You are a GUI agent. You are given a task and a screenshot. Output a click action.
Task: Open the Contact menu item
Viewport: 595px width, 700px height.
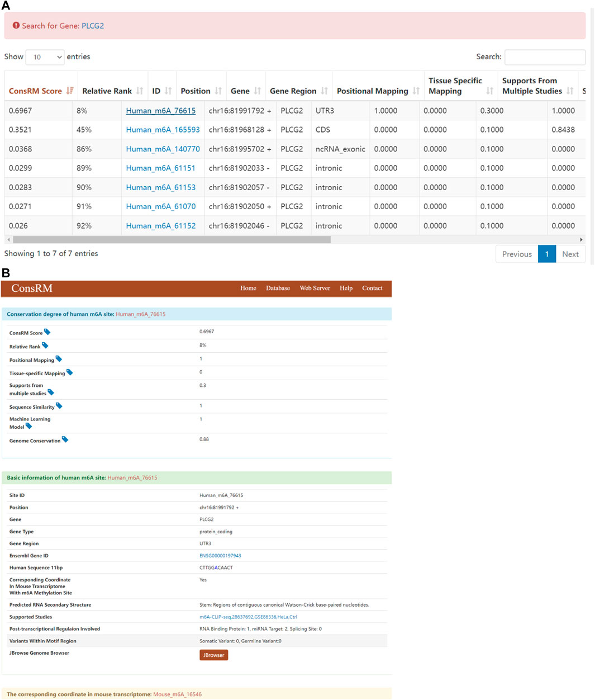[372, 288]
